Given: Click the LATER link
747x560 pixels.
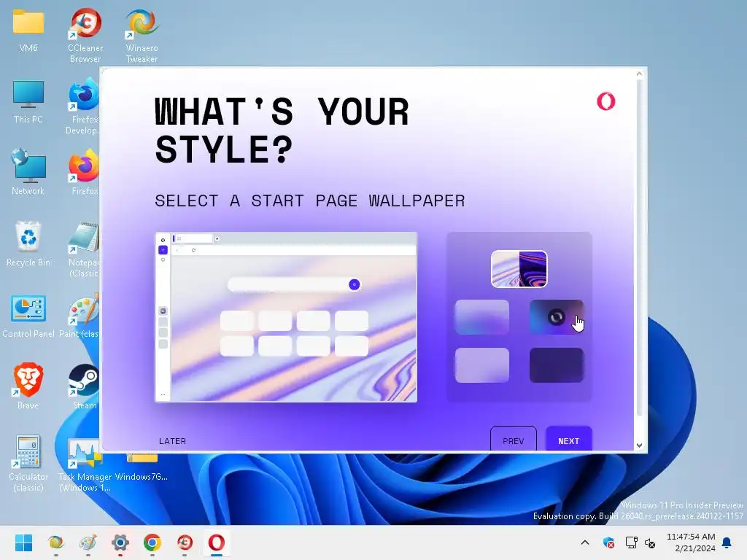Looking at the screenshot, I should coord(172,441).
